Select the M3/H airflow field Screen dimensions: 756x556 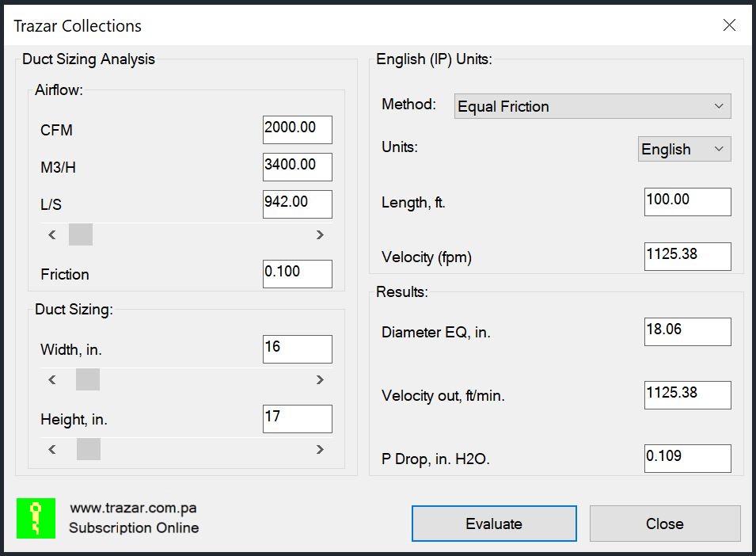297,167
